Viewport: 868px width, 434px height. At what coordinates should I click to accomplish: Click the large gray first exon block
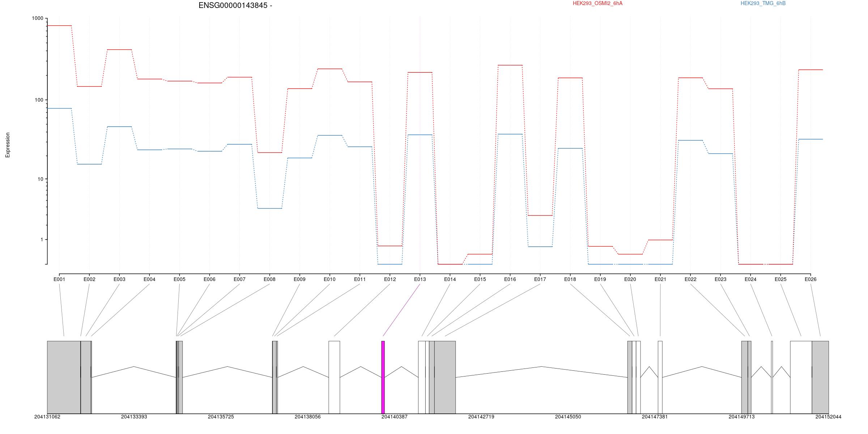point(64,377)
